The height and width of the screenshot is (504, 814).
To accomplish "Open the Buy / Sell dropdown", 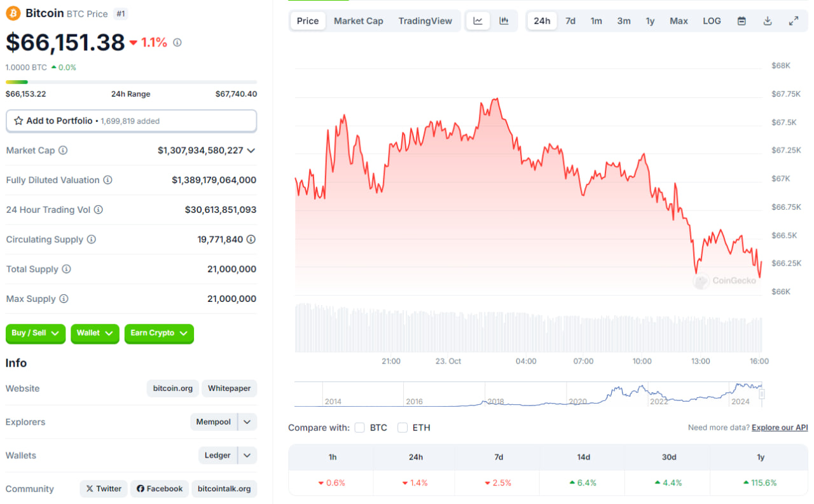I will [36, 333].
